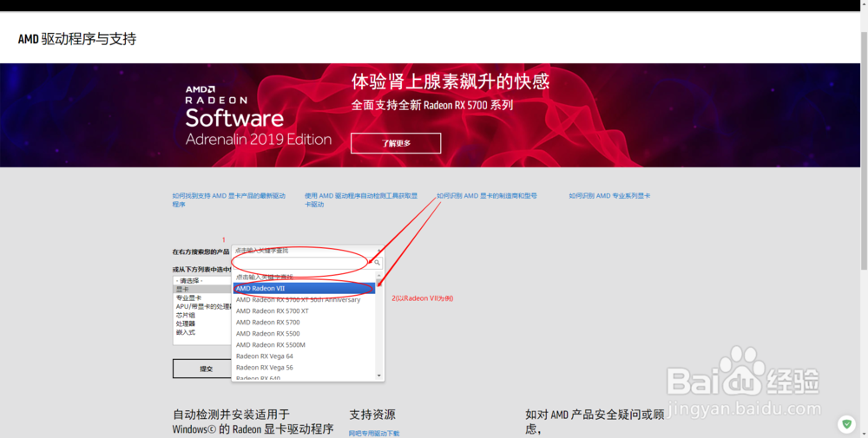Select the placeholder 点击输入关键字查找 list option
The height and width of the screenshot is (438, 868).
point(304,277)
